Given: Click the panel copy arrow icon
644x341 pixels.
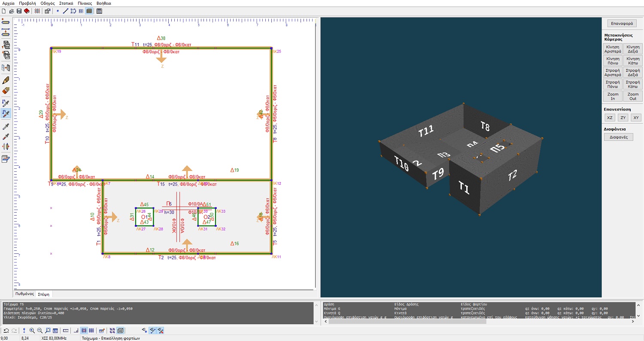Looking at the screenshot, I should coord(6,68).
